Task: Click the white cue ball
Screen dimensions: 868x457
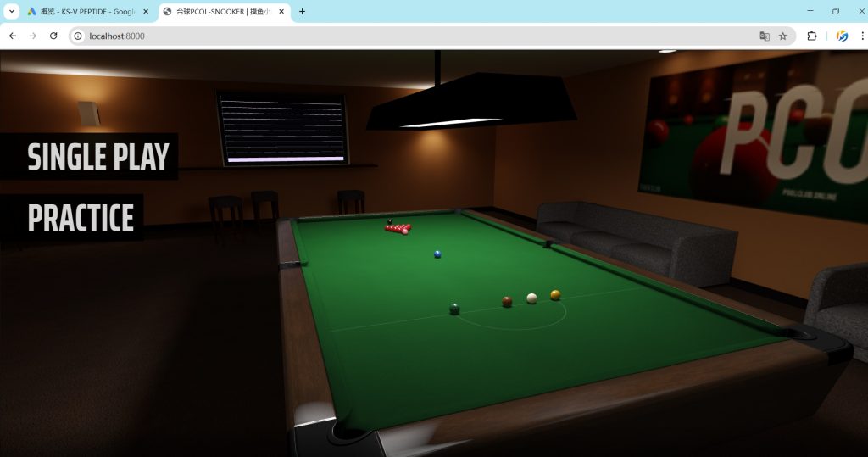Action: [x=531, y=298]
